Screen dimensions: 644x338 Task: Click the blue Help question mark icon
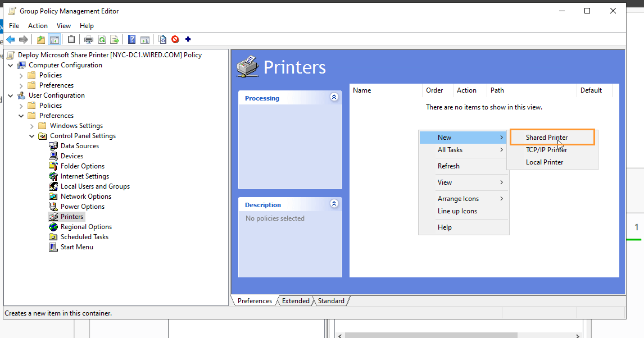tap(132, 39)
